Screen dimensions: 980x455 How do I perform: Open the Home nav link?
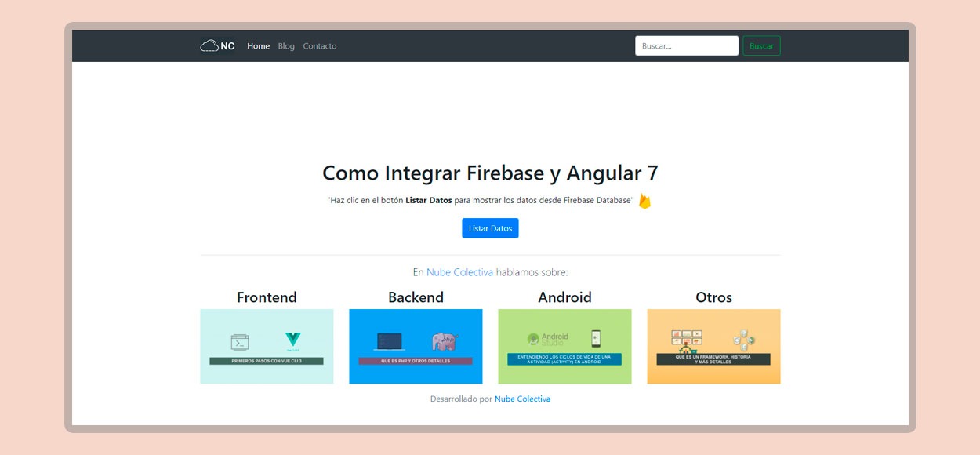click(258, 46)
